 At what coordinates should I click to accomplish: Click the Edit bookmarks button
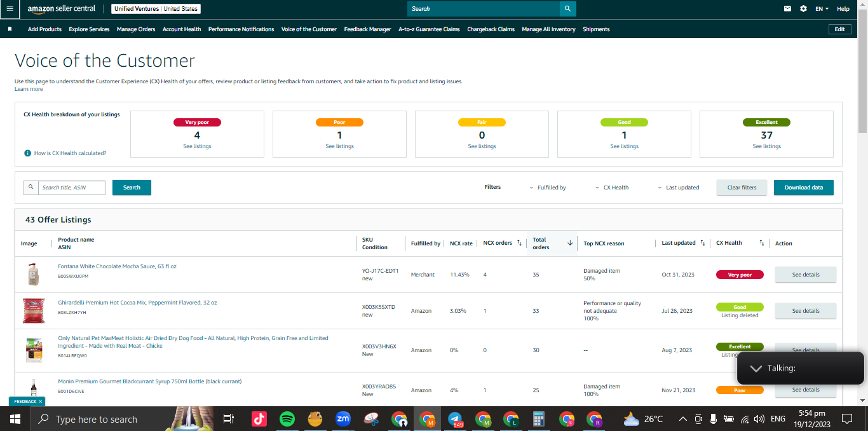coord(839,29)
